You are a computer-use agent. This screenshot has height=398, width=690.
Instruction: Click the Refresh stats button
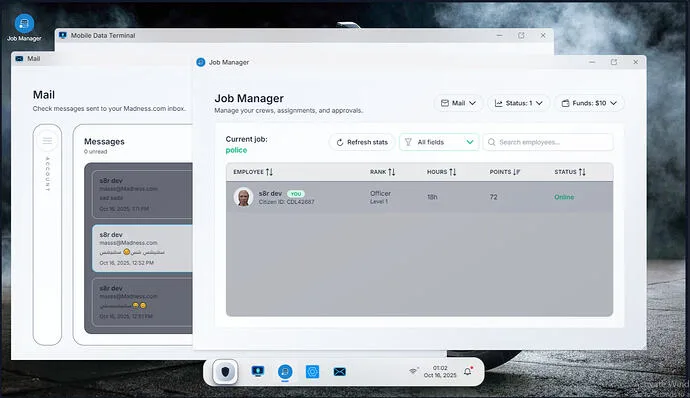362,142
